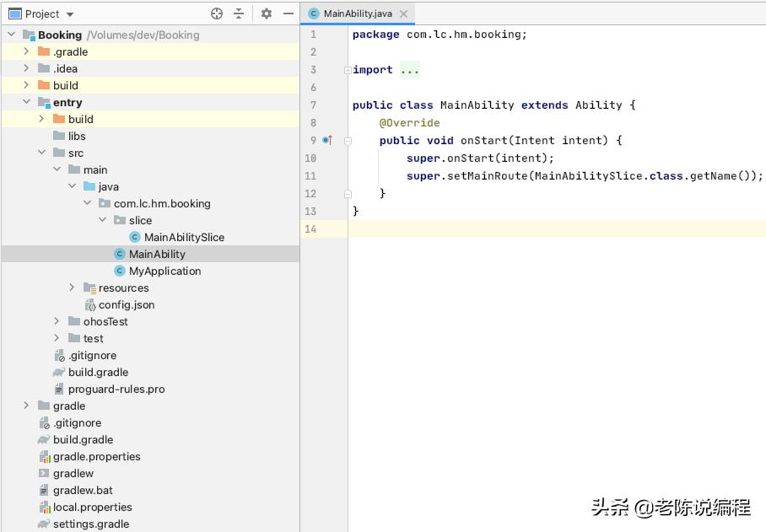Select the libs folder
The image size is (766, 532).
coord(77,137)
